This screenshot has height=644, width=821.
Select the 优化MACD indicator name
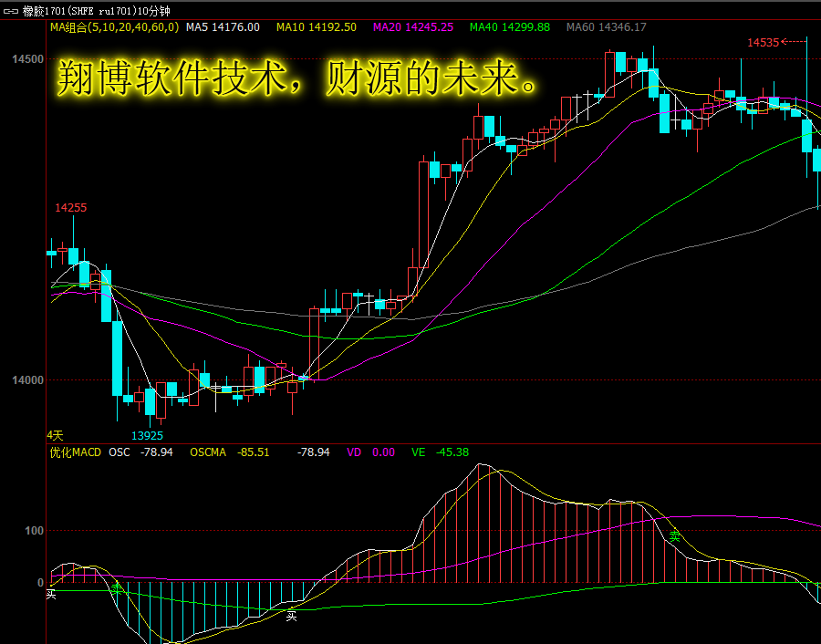tap(76, 452)
